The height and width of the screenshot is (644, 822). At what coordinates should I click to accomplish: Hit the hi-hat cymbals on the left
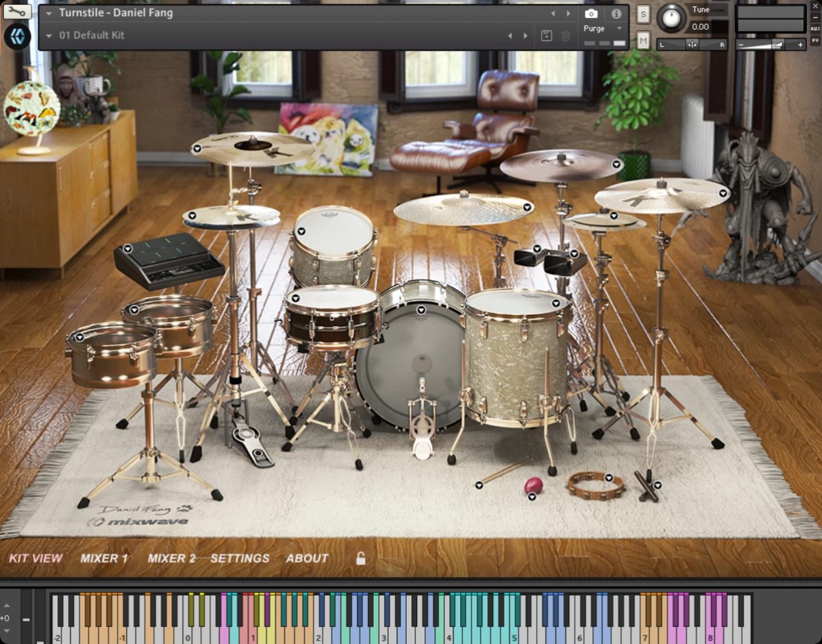232,218
